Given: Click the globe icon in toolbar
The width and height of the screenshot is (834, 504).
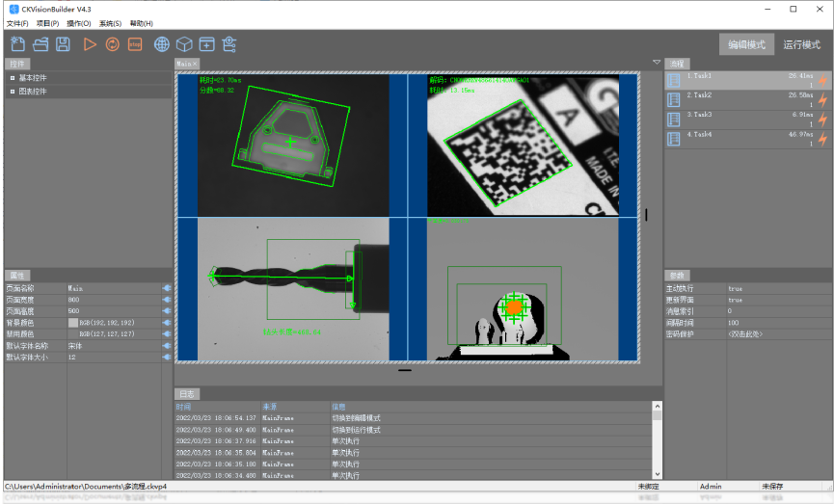Looking at the screenshot, I should coord(162,44).
